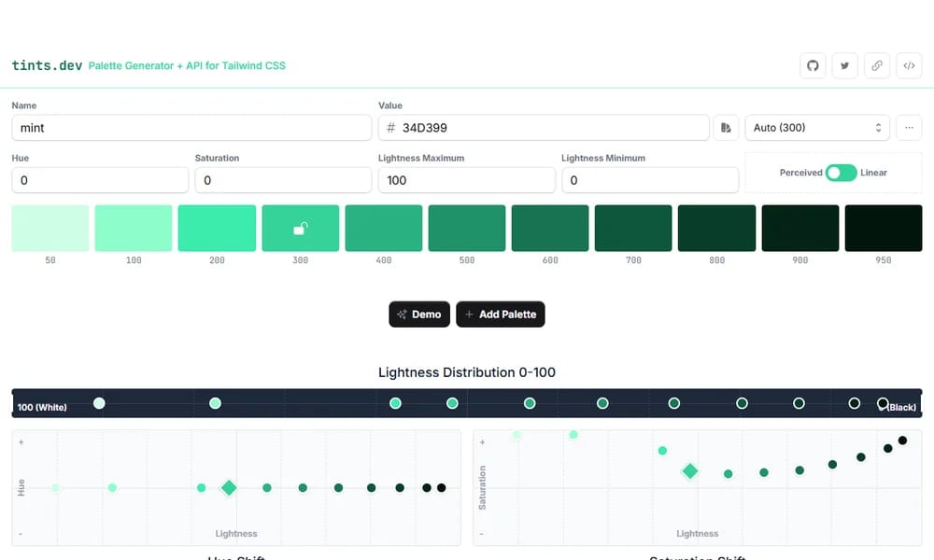Click the first lightness distribution dot near White

click(x=100, y=403)
